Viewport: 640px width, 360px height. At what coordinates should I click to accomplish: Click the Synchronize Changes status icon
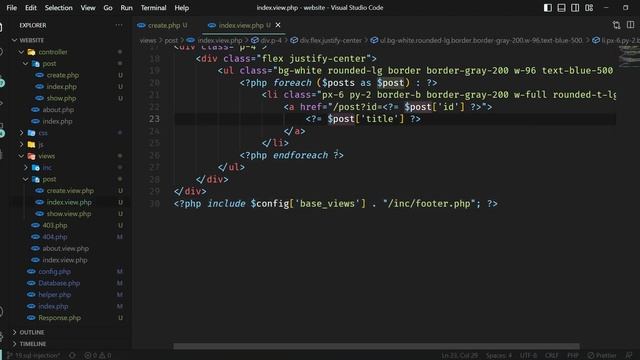[72, 356]
